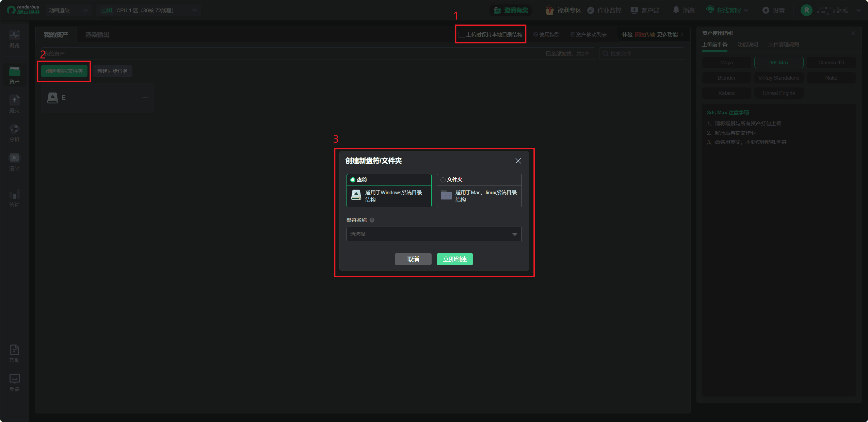Open the 文件清理规则 tab
868x422 pixels.
coord(784,45)
